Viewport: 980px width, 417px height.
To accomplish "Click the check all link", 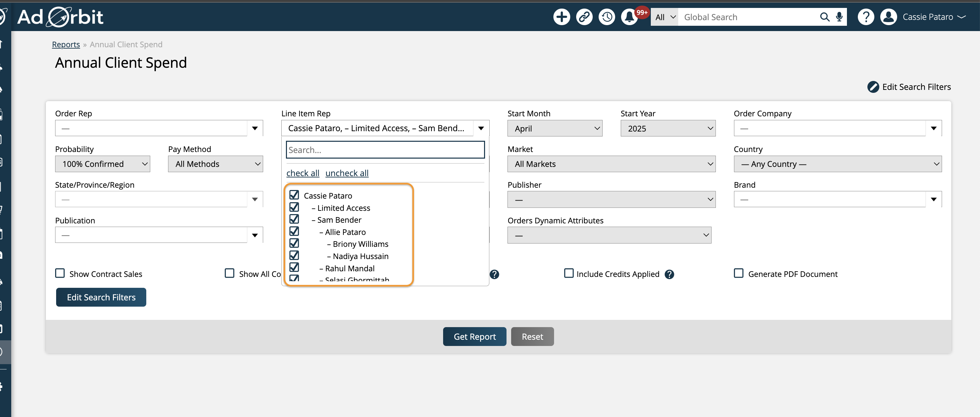I will tap(302, 173).
